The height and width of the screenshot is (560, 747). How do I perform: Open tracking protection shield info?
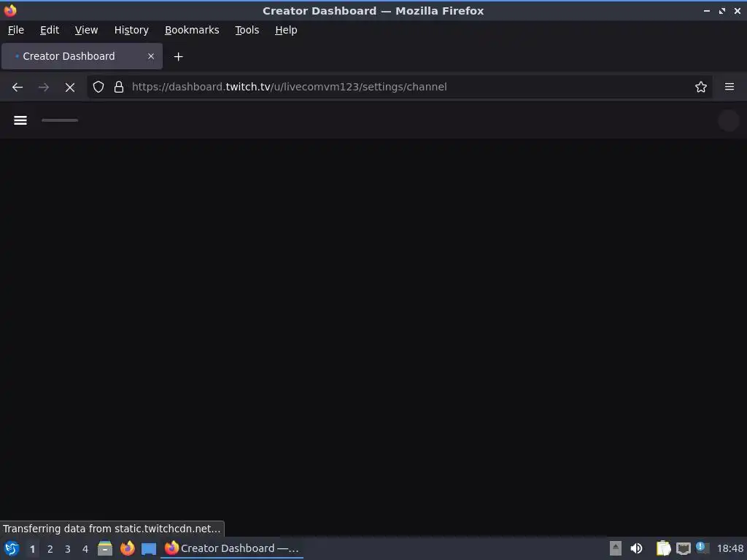[x=98, y=87]
